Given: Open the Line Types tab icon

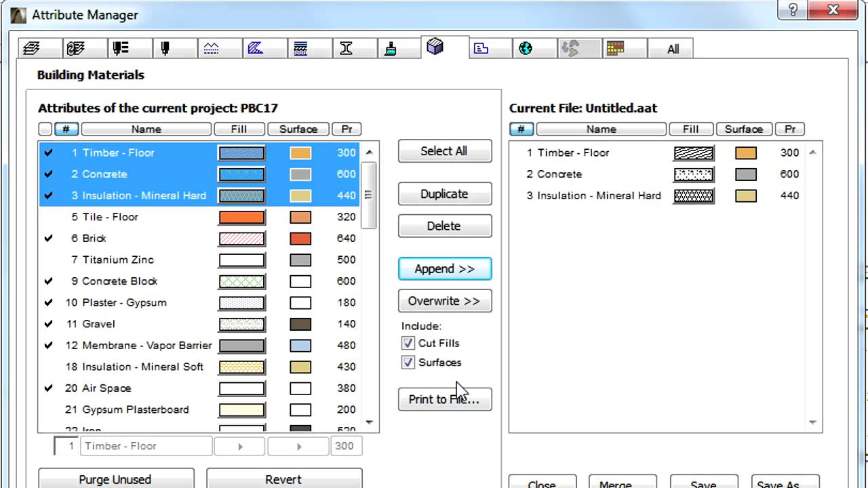Looking at the screenshot, I should coord(211,49).
